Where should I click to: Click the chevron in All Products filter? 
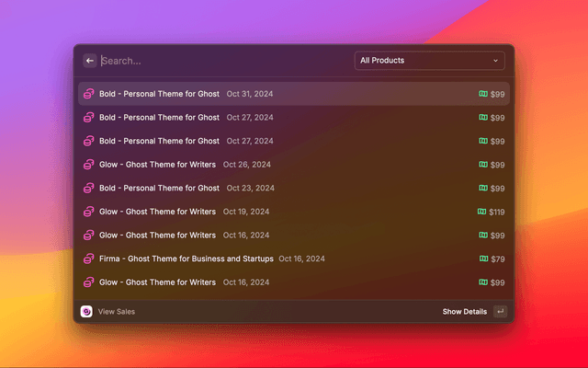pos(495,61)
